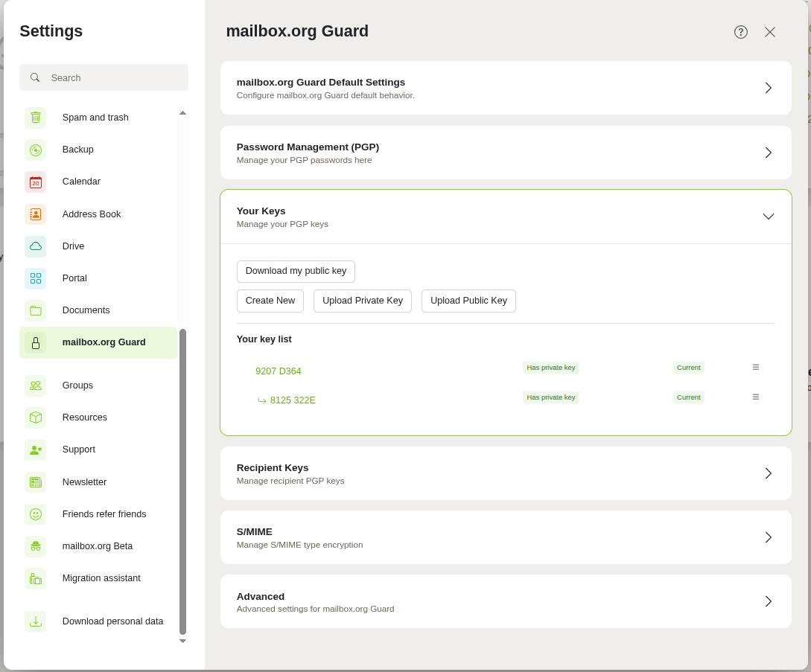
Task: Click the Create New key button
Action: click(270, 301)
